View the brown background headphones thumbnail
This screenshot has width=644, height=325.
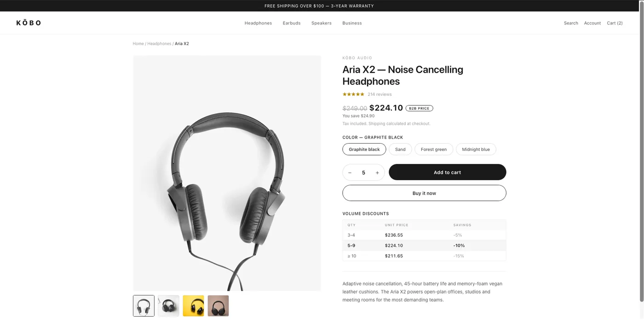218,306
